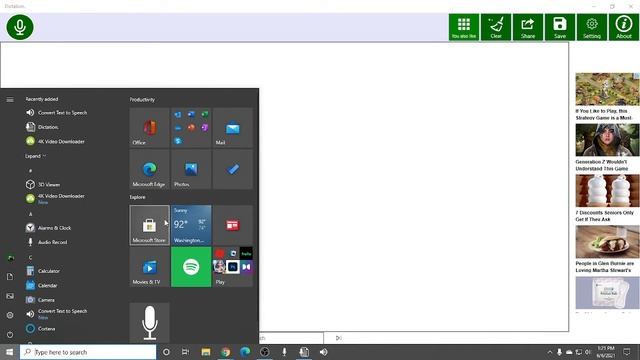Open Google Chrome from the taskbar

coord(225,352)
